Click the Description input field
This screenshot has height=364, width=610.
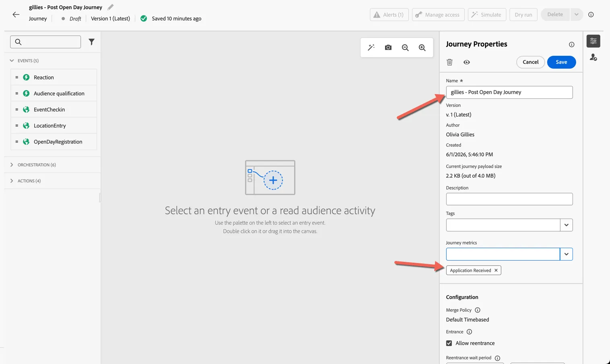pyautogui.click(x=509, y=199)
